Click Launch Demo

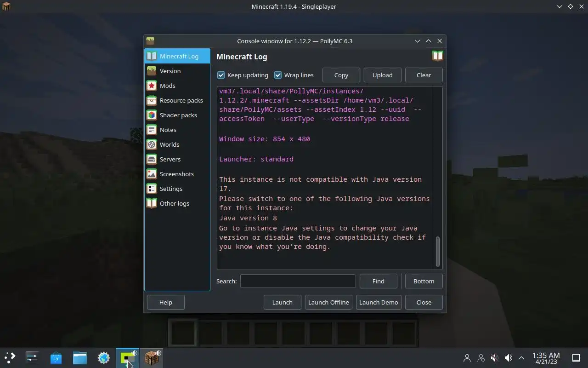coord(379,302)
